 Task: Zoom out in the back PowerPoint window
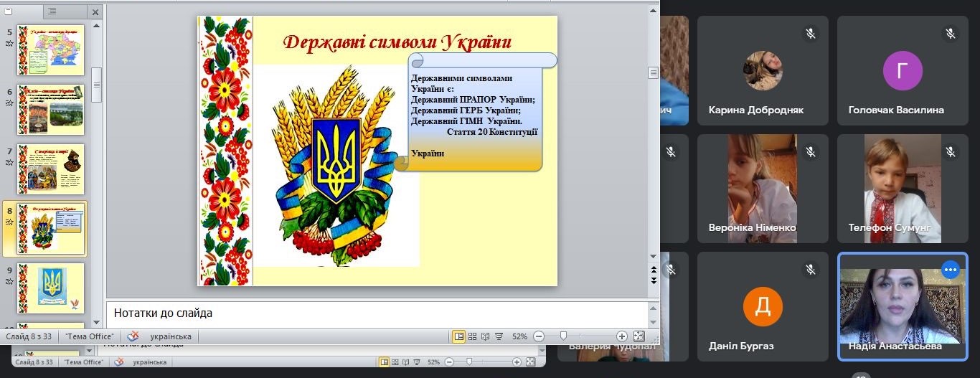(x=450, y=362)
